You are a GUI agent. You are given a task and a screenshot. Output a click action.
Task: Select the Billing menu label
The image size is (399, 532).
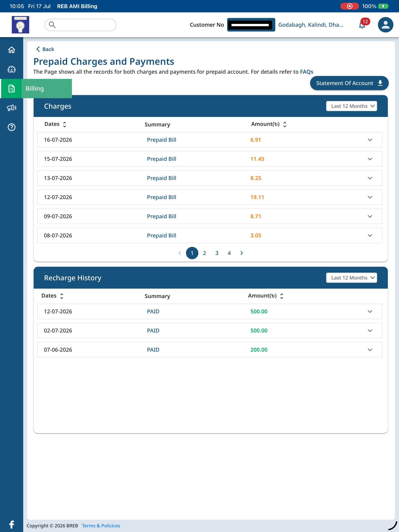pyautogui.click(x=35, y=89)
